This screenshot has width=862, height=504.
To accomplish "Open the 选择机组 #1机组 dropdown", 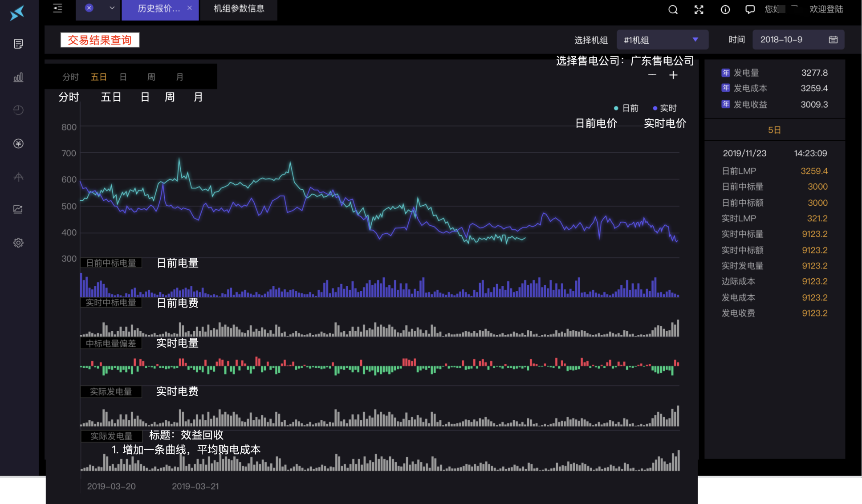I will (662, 40).
